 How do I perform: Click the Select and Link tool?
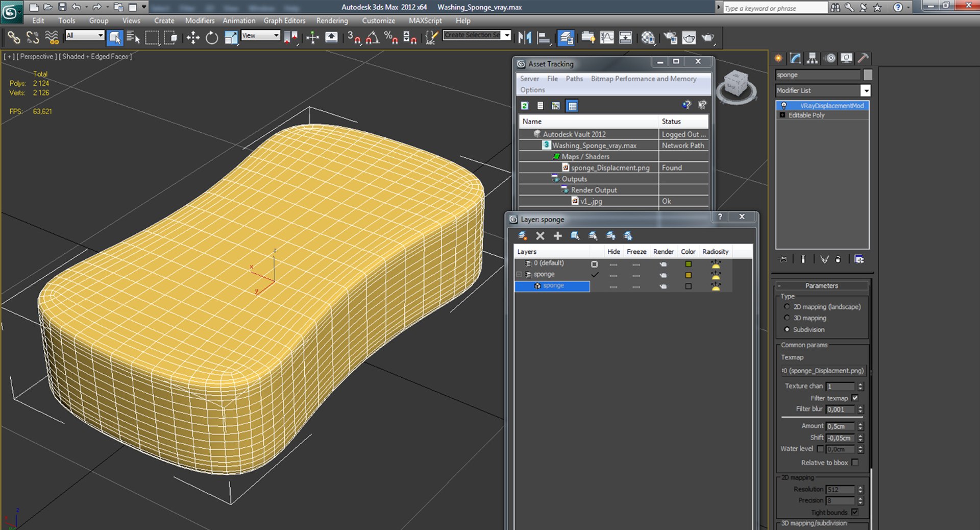tap(14, 38)
